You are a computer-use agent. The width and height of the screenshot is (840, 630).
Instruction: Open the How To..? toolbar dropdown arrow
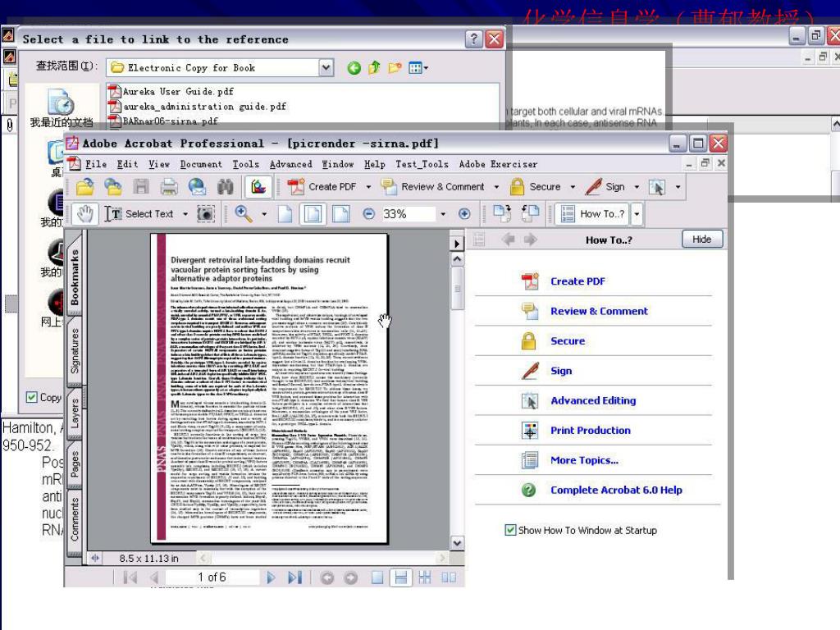(x=637, y=214)
